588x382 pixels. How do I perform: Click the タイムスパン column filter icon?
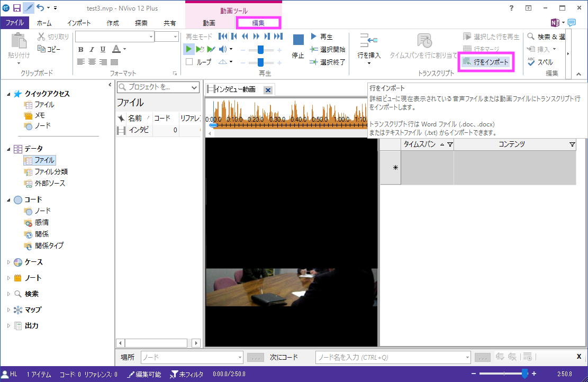click(x=450, y=144)
